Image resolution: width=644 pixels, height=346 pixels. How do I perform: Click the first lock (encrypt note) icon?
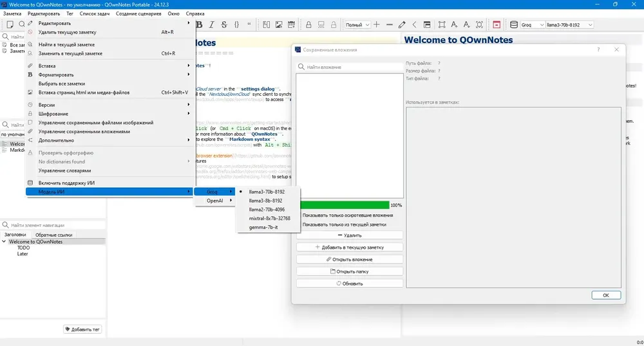tap(308, 24)
